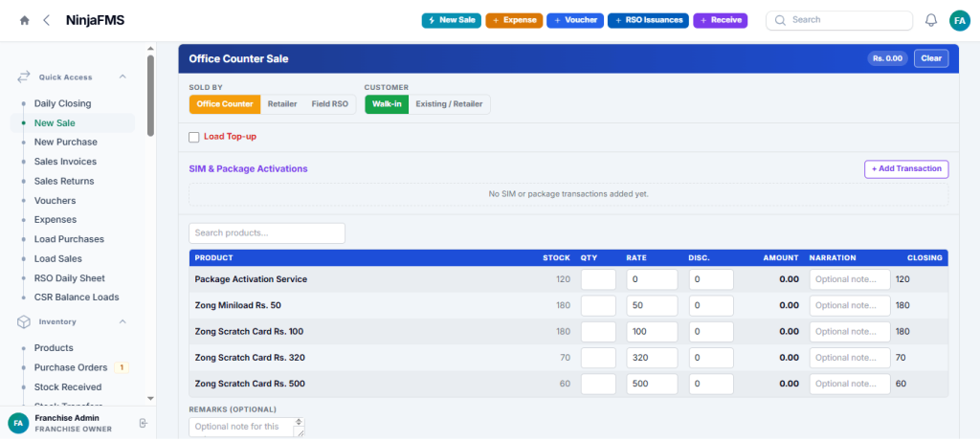Viewport: 980px width, 441px height.
Task: Click the Expense top button
Action: [514, 21]
